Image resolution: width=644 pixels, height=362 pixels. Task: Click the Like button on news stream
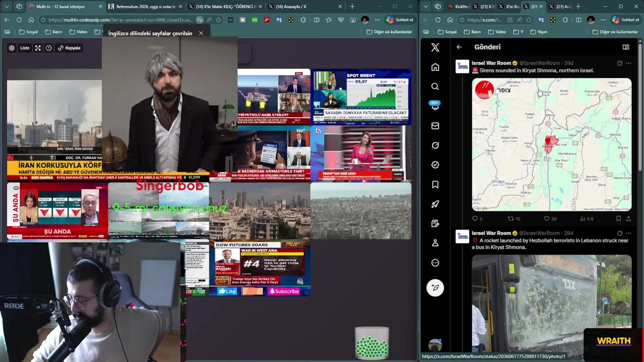coord(227,291)
